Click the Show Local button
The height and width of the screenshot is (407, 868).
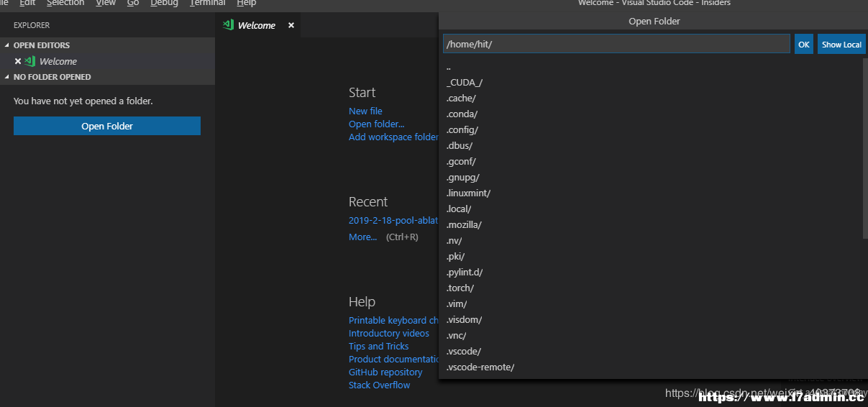(x=841, y=44)
